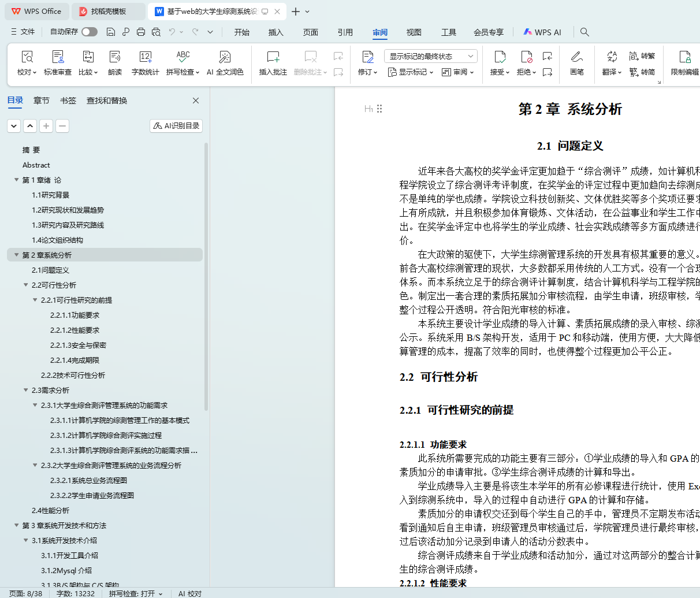The width and height of the screenshot is (700, 598).
Task: Click the 插入批注 insert comment icon
Action: coord(273,57)
